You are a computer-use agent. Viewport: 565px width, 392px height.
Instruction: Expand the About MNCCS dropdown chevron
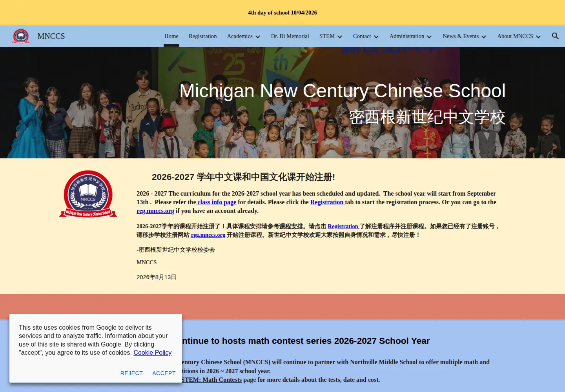[x=538, y=36]
